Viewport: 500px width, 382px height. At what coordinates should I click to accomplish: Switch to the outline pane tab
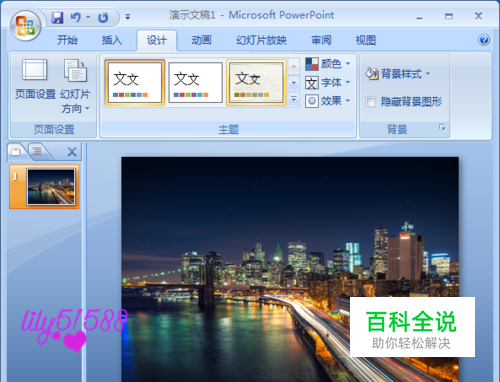[x=37, y=151]
